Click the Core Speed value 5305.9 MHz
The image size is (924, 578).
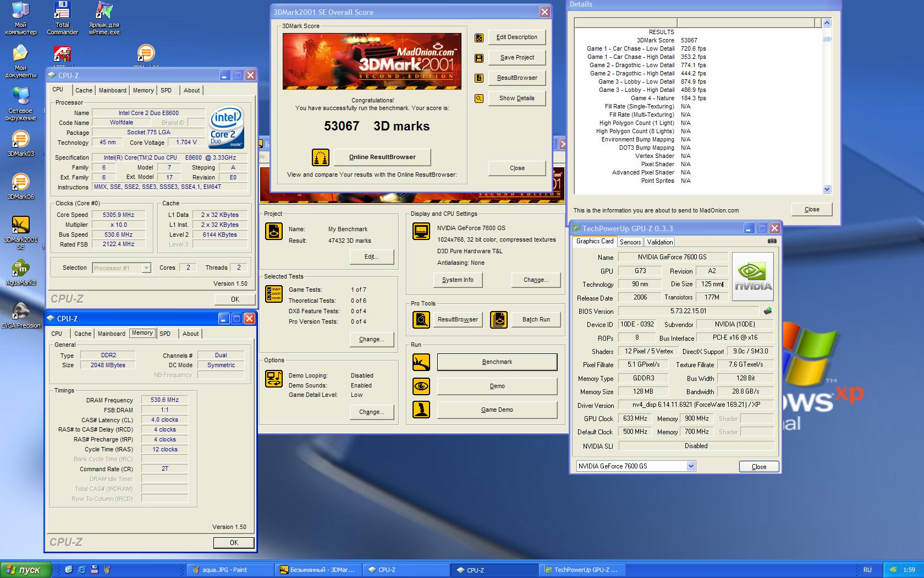118,215
